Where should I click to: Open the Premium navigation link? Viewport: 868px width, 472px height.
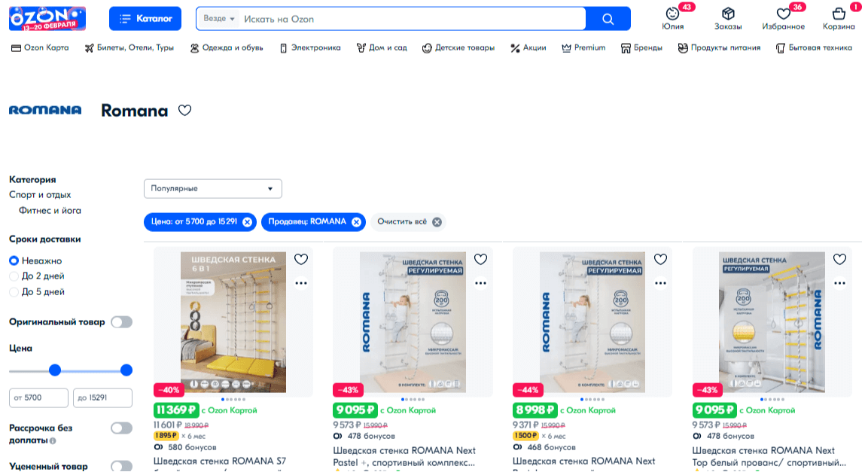tap(583, 48)
